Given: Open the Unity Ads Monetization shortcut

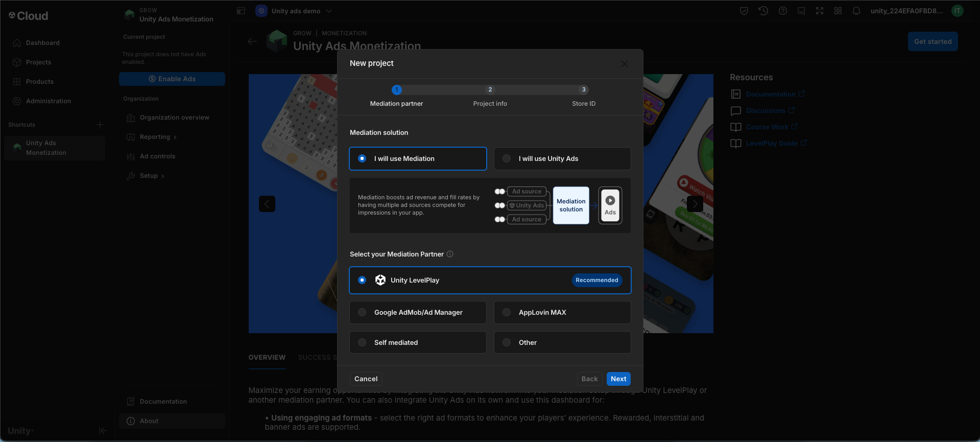Looking at the screenshot, I should [x=55, y=148].
